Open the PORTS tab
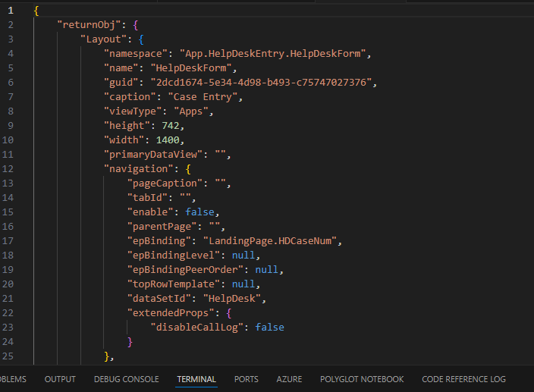The image size is (534, 392). coord(246,379)
